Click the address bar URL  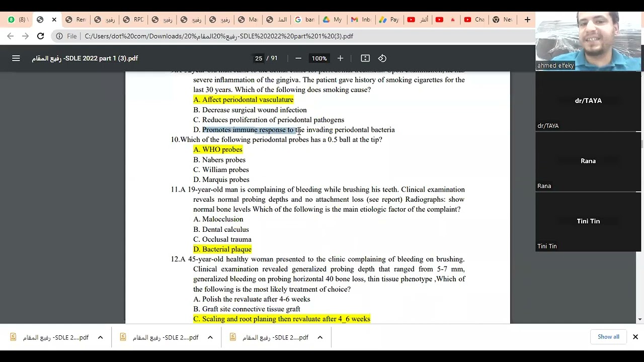(x=219, y=36)
